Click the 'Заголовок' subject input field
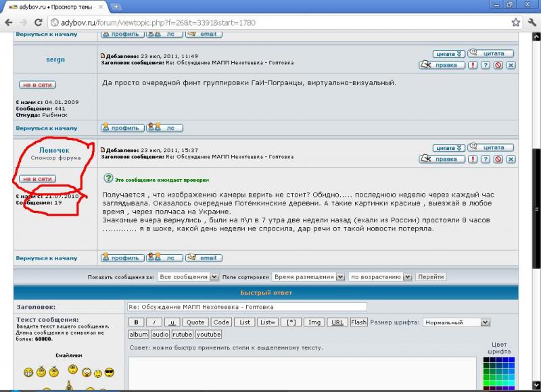 tap(246, 307)
